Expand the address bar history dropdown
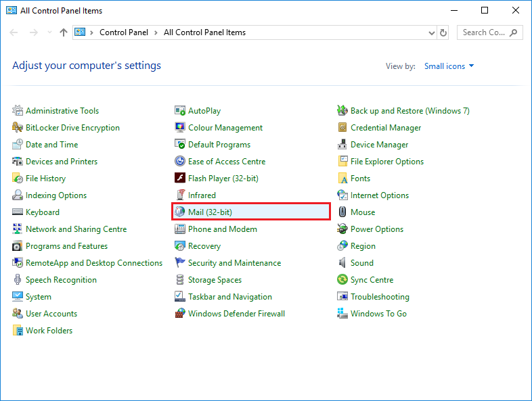 click(432, 33)
